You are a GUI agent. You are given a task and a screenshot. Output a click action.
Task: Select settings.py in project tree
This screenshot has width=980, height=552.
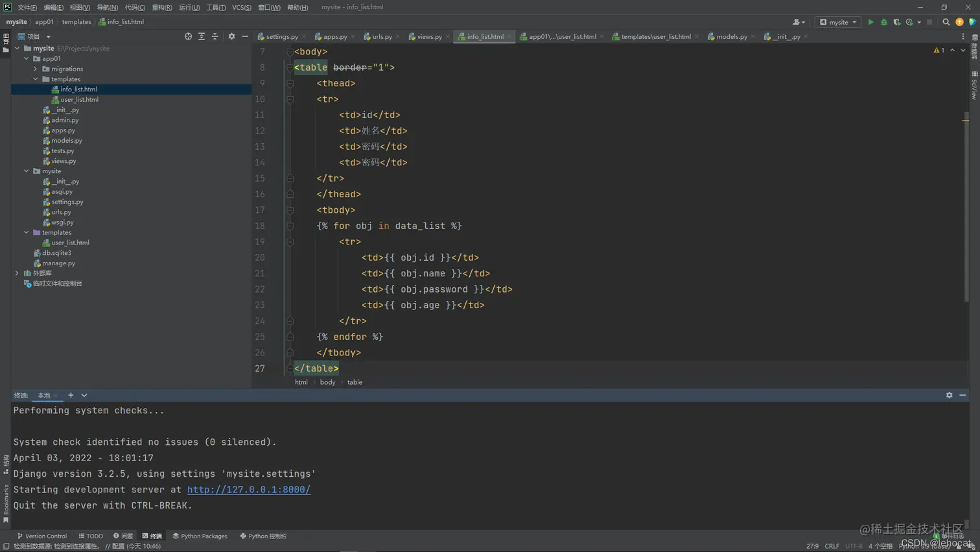[x=63, y=202]
